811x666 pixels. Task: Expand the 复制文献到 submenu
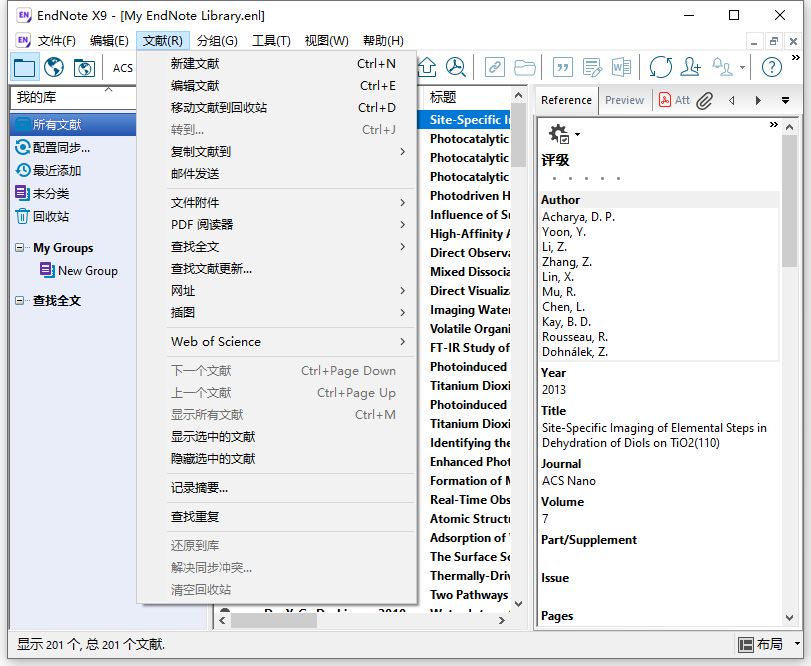click(x=403, y=152)
